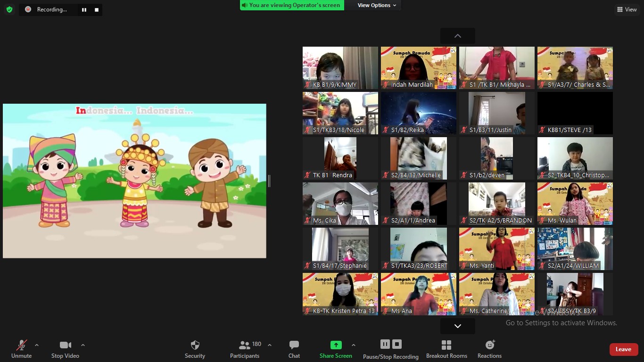Expand video options arrow beside Stop Video
Screen dimensions: 644x362
83,345
